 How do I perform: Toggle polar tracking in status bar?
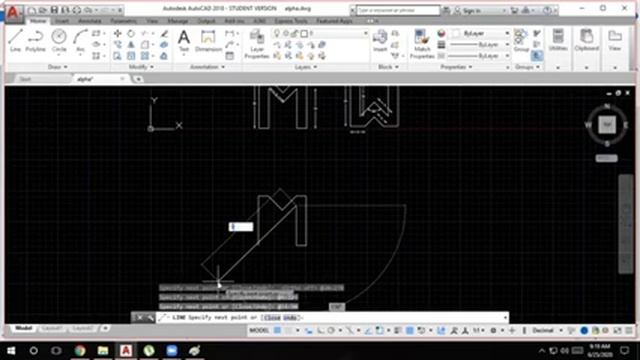coord(331,331)
